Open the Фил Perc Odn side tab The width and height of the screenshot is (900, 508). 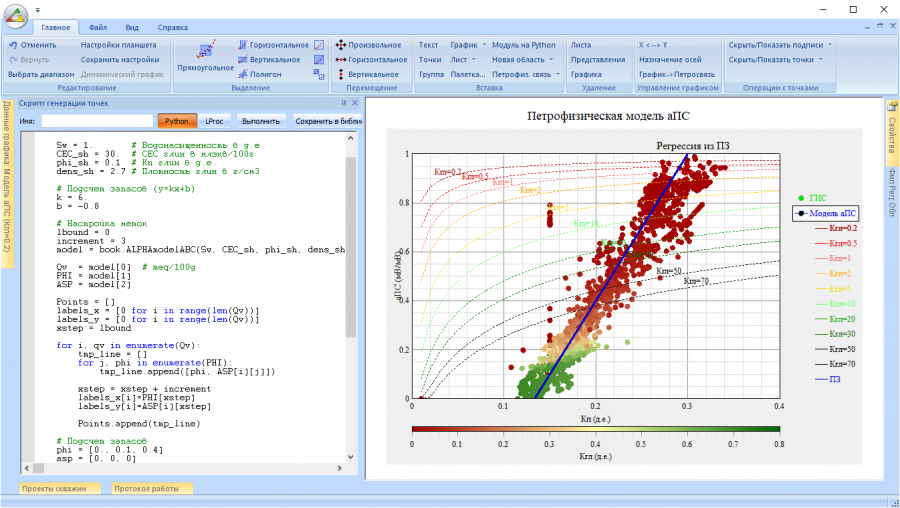coord(892,193)
